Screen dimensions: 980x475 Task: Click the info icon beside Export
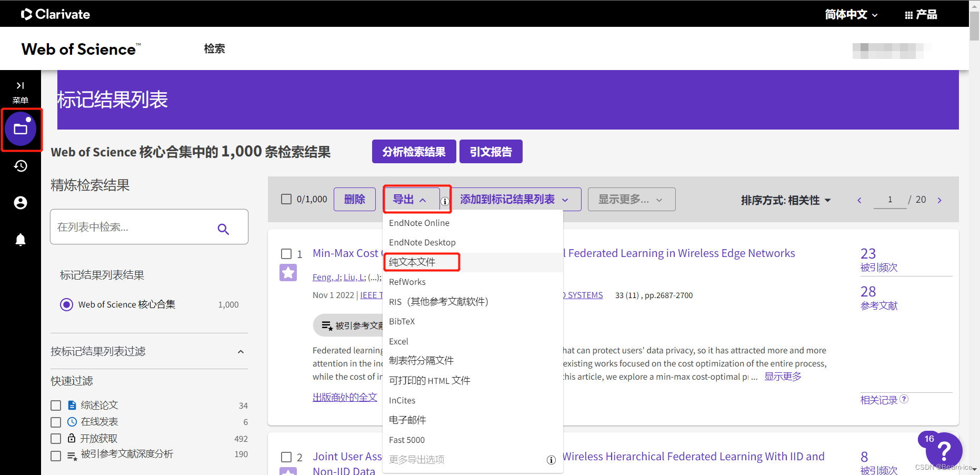[445, 201]
